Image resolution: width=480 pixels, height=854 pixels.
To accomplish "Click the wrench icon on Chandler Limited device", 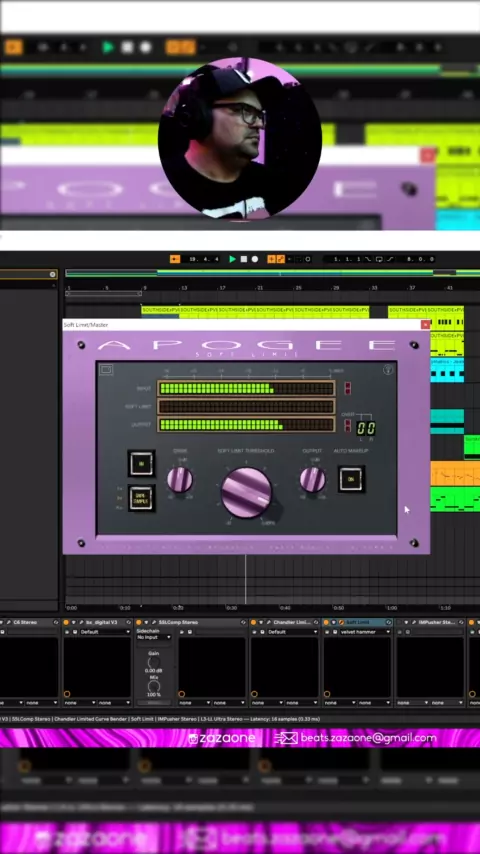I will [x=269, y=622].
